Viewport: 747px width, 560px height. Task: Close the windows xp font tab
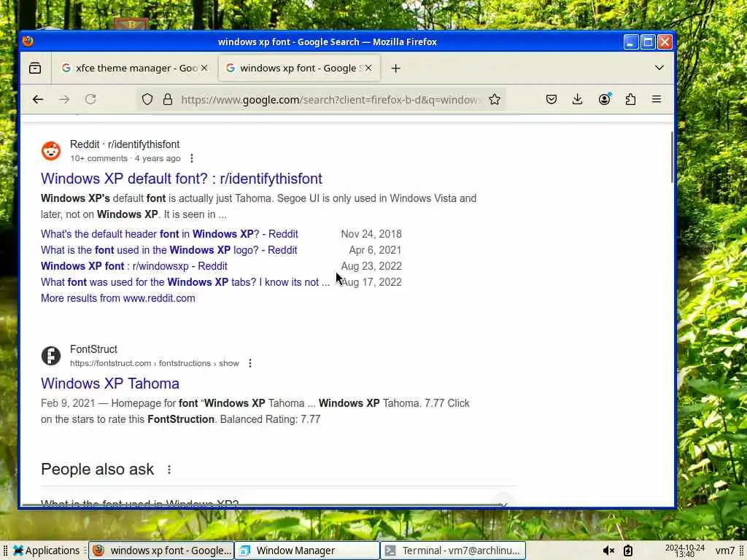[x=368, y=68]
